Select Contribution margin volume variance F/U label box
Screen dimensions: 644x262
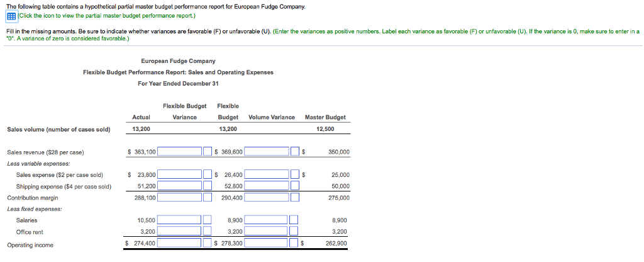[x=295, y=198]
